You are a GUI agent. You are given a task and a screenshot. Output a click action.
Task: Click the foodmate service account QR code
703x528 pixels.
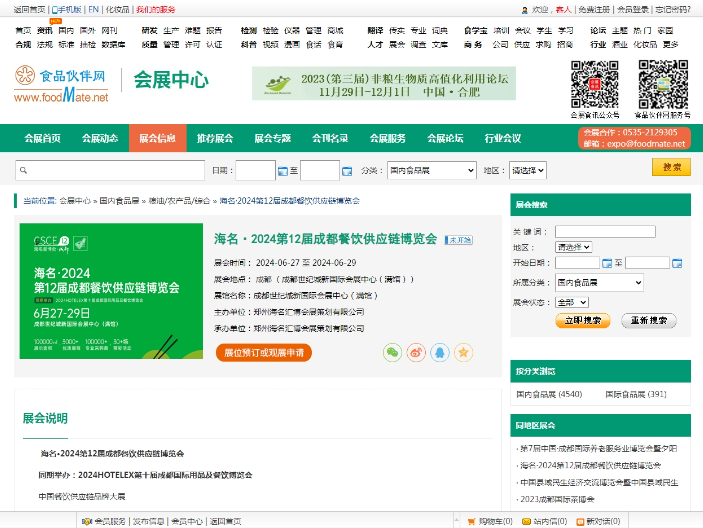(x=663, y=84)
